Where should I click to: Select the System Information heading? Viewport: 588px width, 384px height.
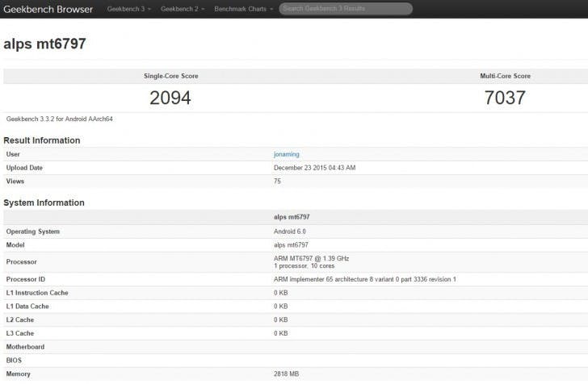click(44, 202)
